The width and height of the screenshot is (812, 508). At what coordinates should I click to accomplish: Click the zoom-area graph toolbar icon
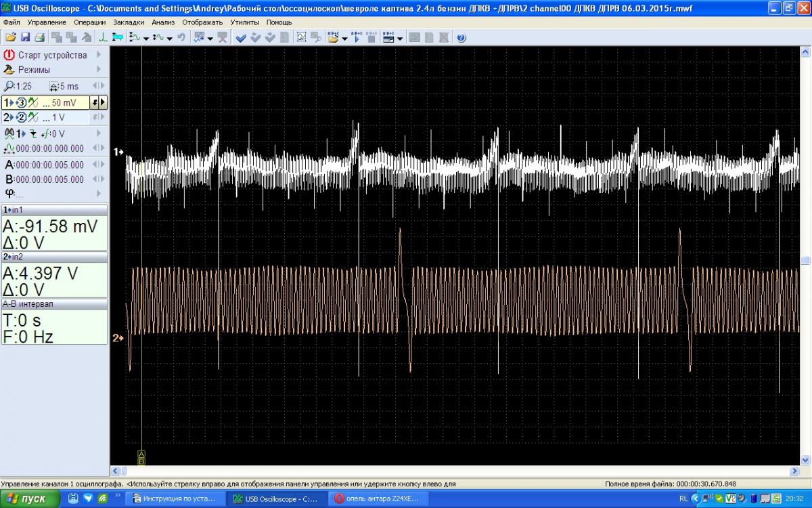click(302, 38)
